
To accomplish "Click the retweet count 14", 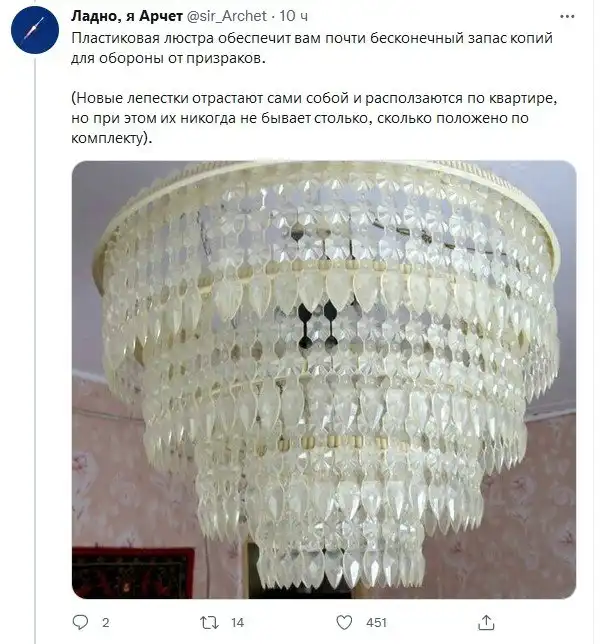I will [x=237, y=623].
